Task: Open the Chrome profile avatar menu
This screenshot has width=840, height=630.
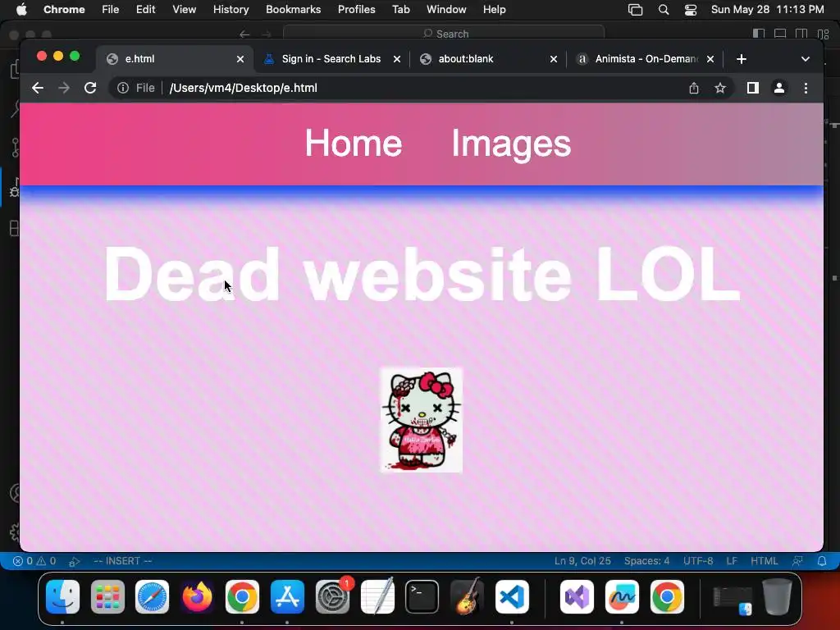Action: [779, 88]
